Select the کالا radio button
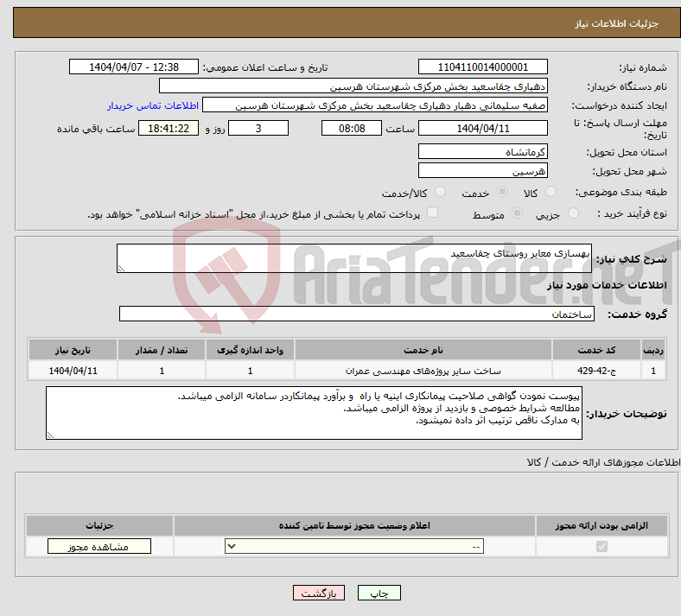This screenshot has height=616, width=681. [x=551, y=192]
